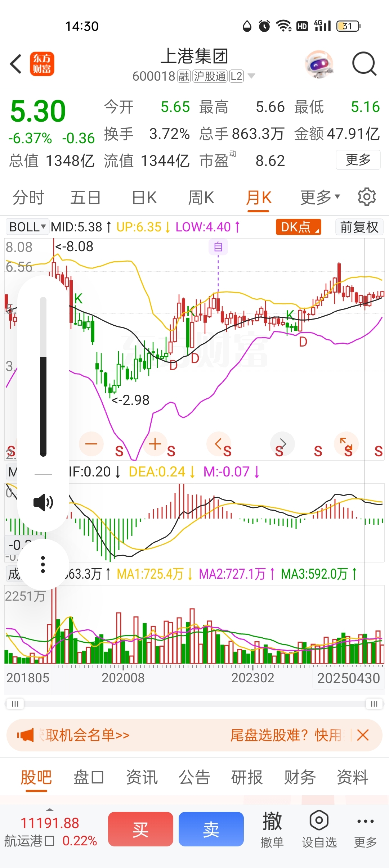Tap the red 买 buy button
The height and width of the screenshot is (868, 389).
140,829
